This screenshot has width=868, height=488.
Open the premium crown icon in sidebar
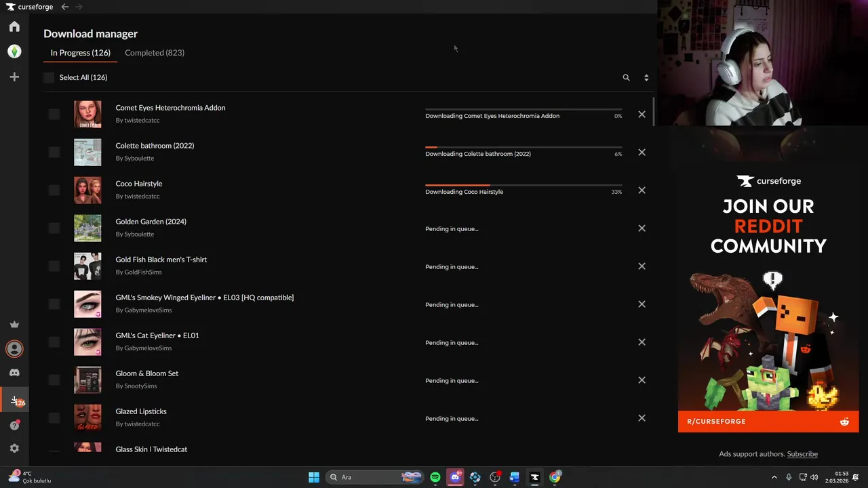click(x=14, y=324)
